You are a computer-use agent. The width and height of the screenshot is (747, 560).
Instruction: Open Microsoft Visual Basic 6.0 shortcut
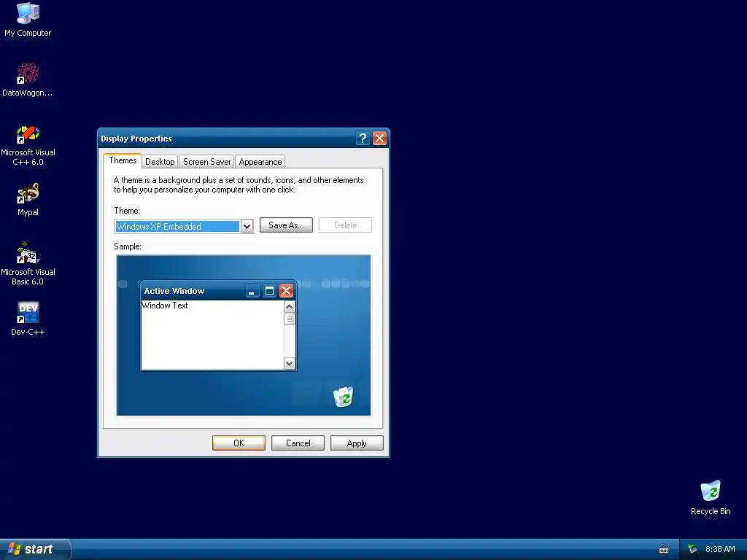(28, 264)
